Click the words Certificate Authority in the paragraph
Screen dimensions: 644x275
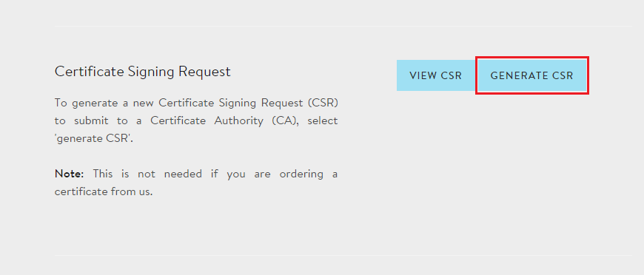(x=207, y=120)
